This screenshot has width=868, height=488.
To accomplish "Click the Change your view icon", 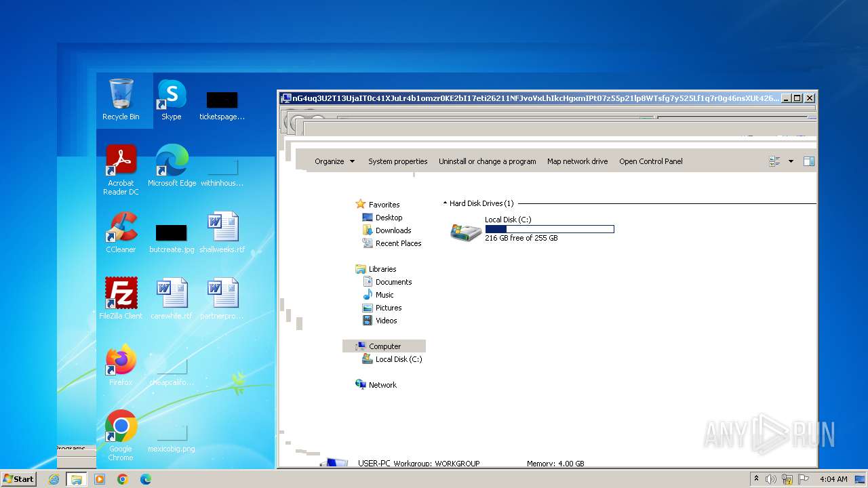I will 774,161.
